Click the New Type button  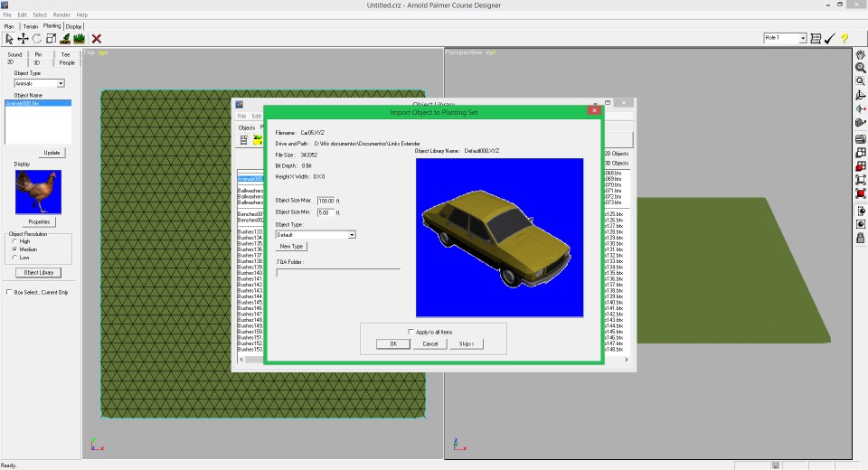point(291,246)
